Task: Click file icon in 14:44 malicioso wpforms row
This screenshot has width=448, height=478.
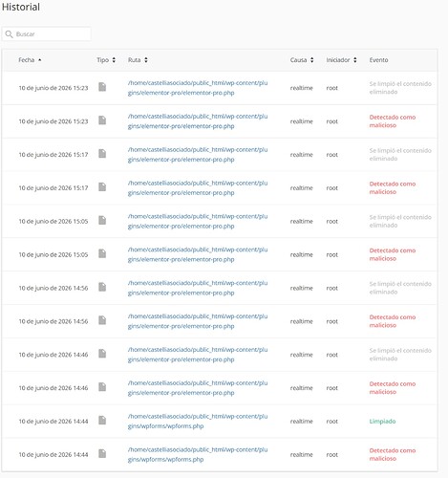Action: click(102, 453)
